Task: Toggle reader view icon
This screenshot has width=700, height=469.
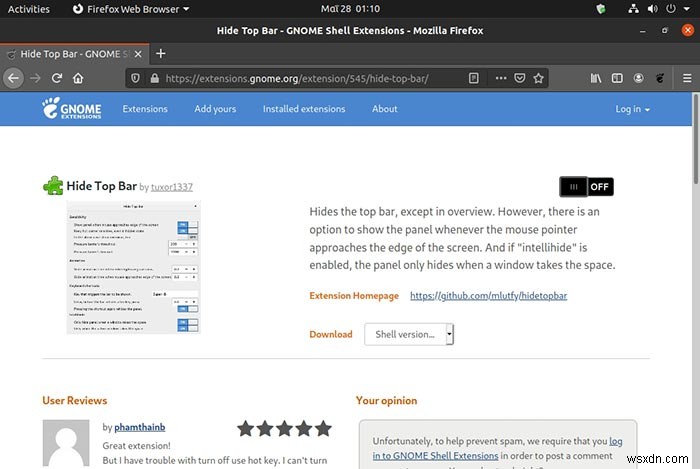Action: coord(474,79)
